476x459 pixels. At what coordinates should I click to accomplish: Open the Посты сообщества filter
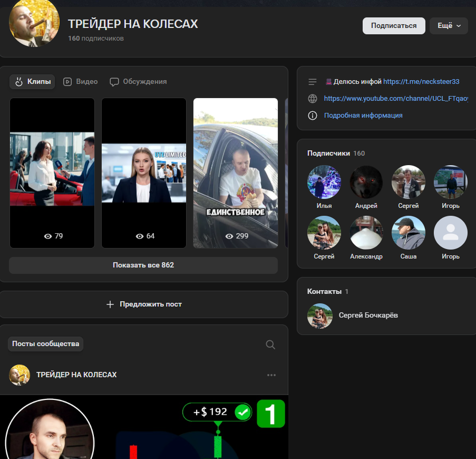pyautogui.click(x=46, y=344)
